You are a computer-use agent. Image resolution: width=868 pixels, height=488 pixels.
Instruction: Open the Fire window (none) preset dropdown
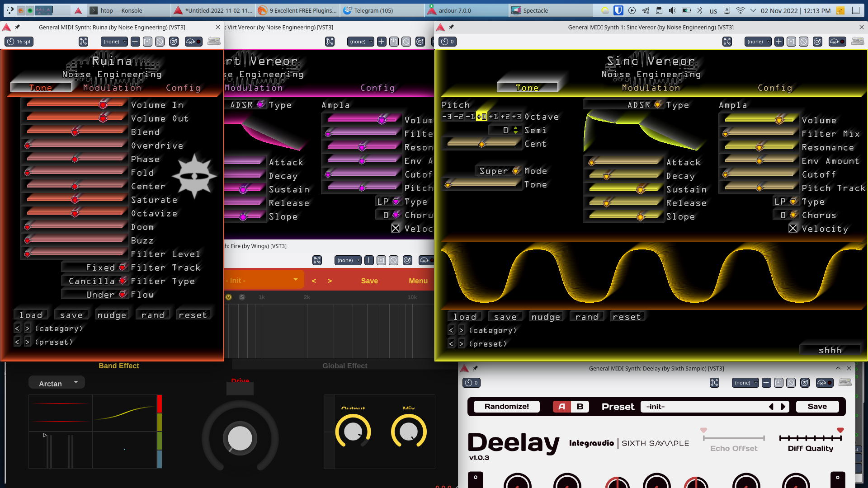pos(348,260)
